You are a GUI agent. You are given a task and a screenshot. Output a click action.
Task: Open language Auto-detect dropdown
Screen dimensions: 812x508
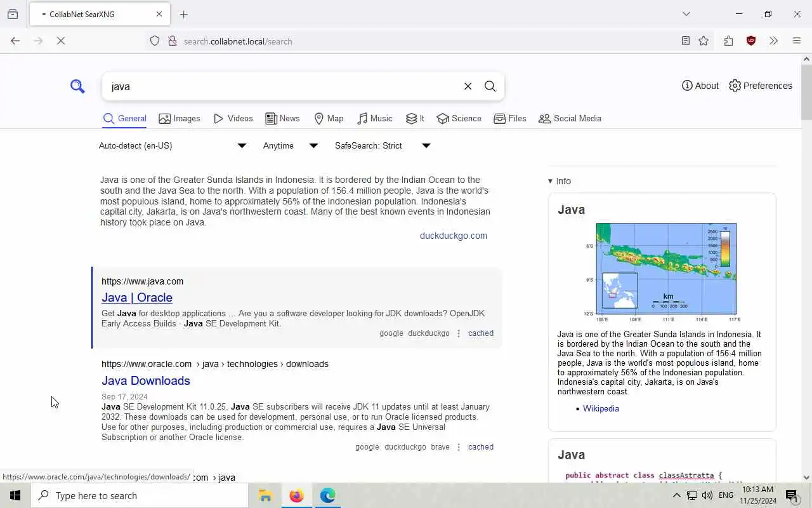[x=173, y=145]
